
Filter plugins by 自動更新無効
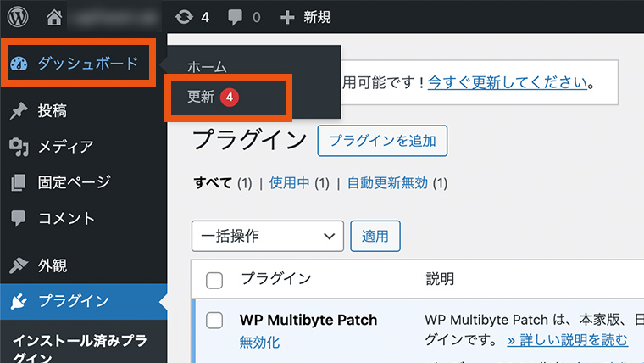point(388,183)
